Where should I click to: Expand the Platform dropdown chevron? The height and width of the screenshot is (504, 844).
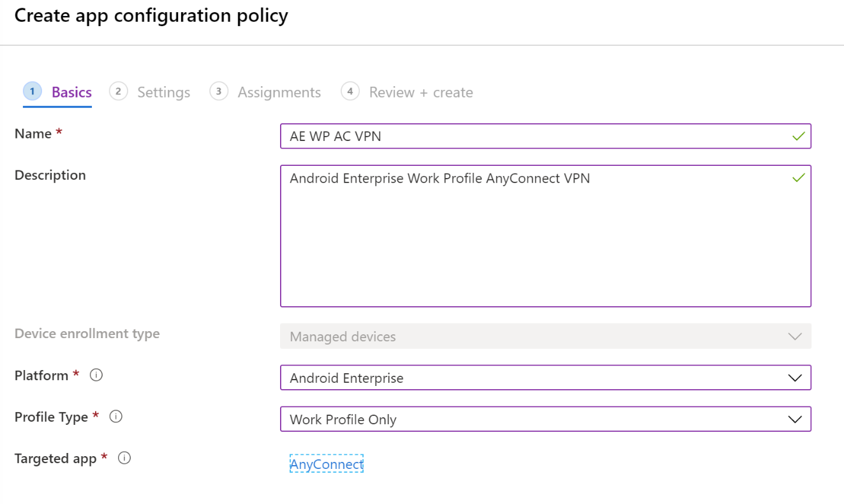[x=795, y=377]
